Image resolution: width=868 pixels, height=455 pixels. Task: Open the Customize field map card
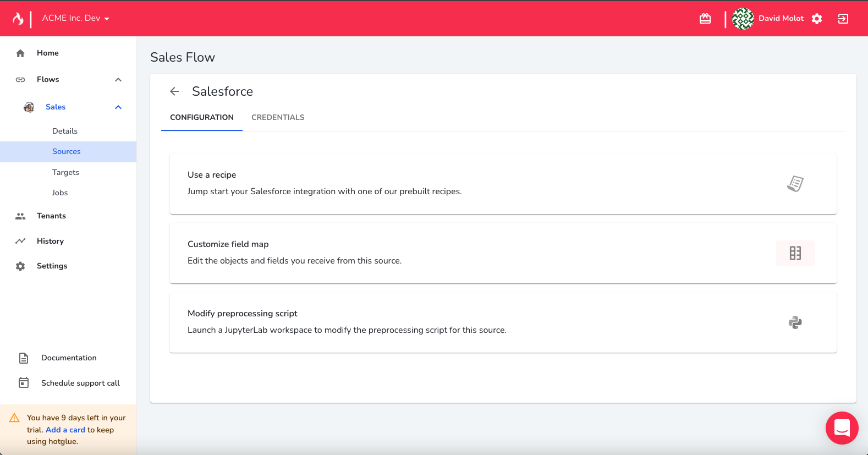pos(503,253)
